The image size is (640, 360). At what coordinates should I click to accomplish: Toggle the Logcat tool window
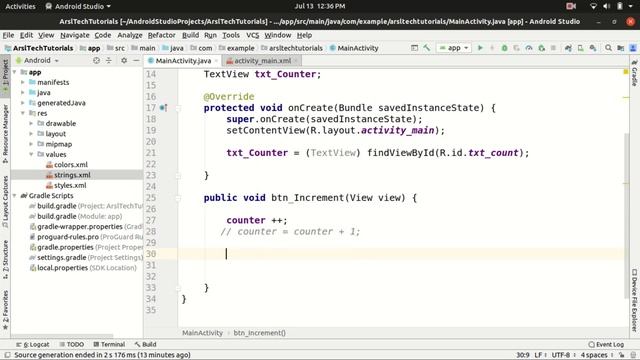[33, 344]
